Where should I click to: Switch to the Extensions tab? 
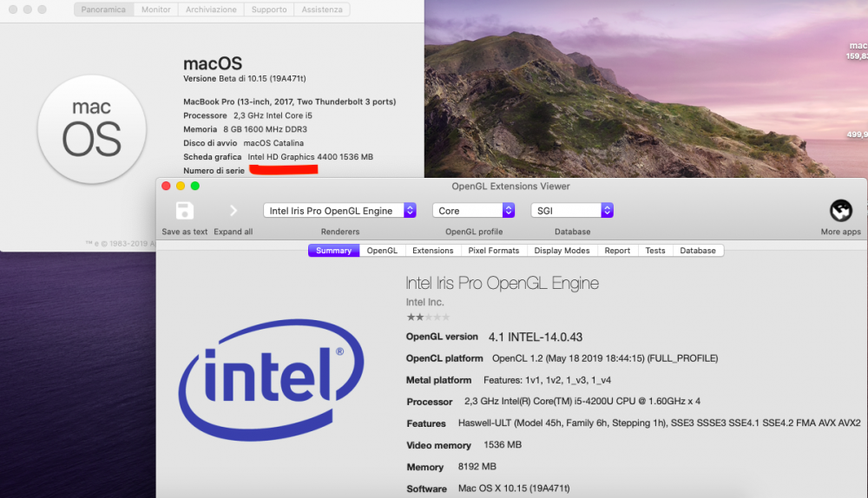tap(433, 251)
